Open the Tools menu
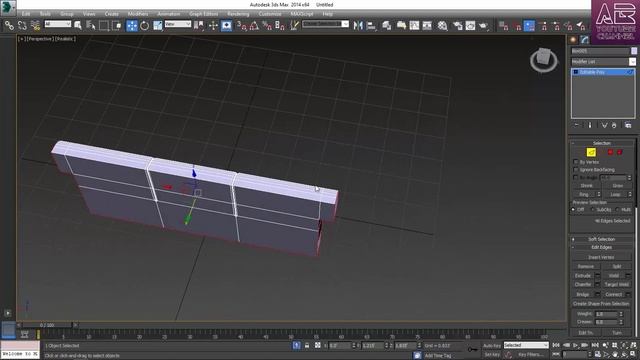Viewport: 640px width, 360px height. (x=45, y=14)
